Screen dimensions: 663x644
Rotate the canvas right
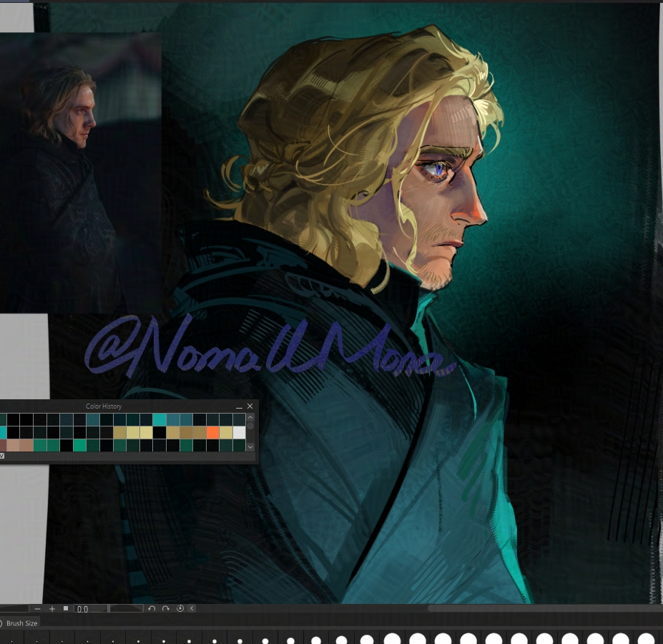(165, 609)
